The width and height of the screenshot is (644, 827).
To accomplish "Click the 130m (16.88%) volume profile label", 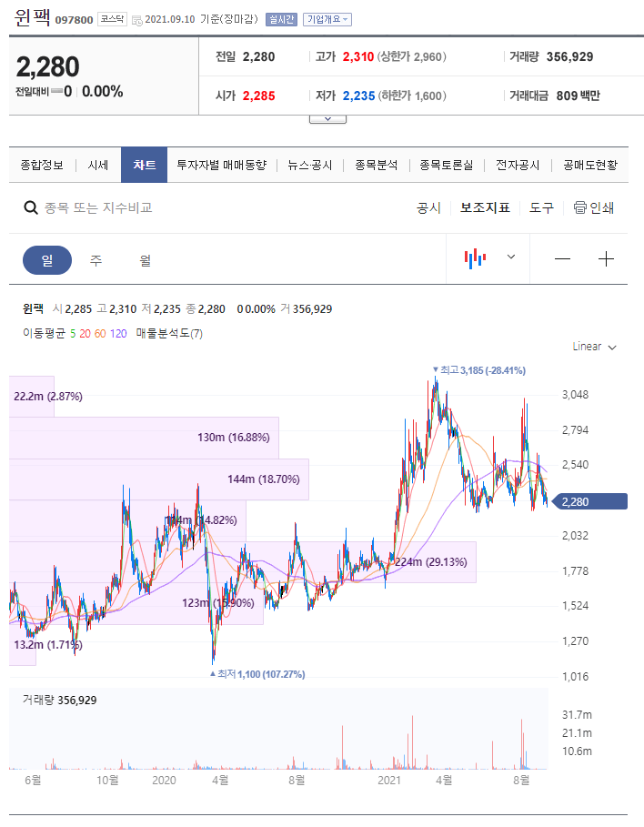I will pyautogui.click(x=234, y=438).
